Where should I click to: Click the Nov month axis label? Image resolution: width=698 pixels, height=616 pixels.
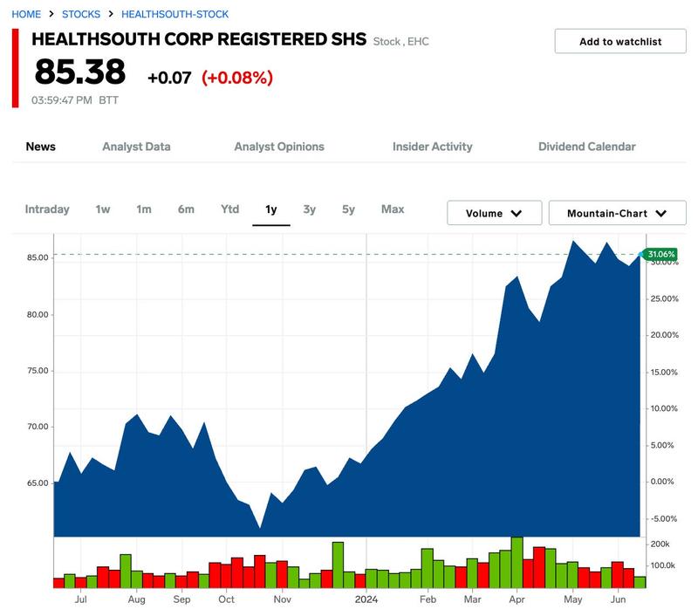(x=282, y=599)
